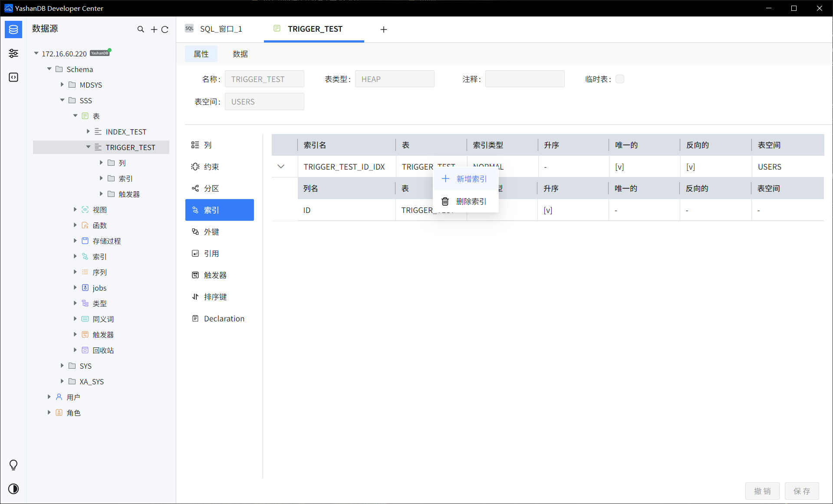Toggle the 临时表 checkbox
This screenshot has height=504, width=833.
tap(620, 79)
